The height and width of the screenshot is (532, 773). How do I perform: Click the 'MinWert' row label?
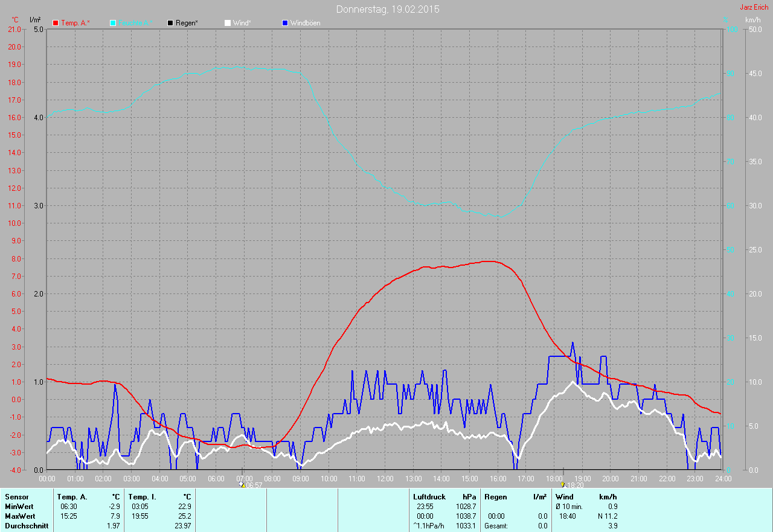(19, 507)
